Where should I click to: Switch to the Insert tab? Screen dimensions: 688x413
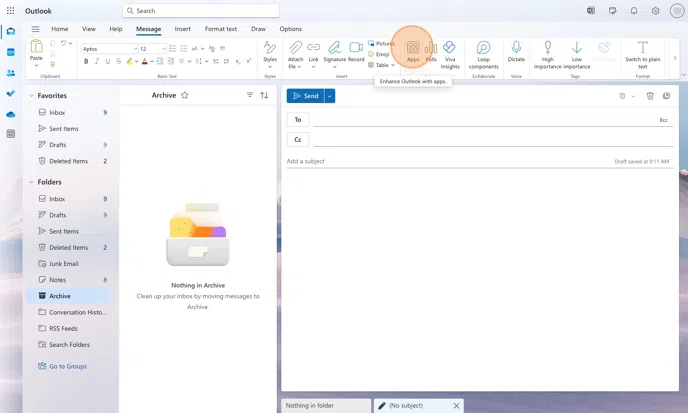(x=183, y=29)
